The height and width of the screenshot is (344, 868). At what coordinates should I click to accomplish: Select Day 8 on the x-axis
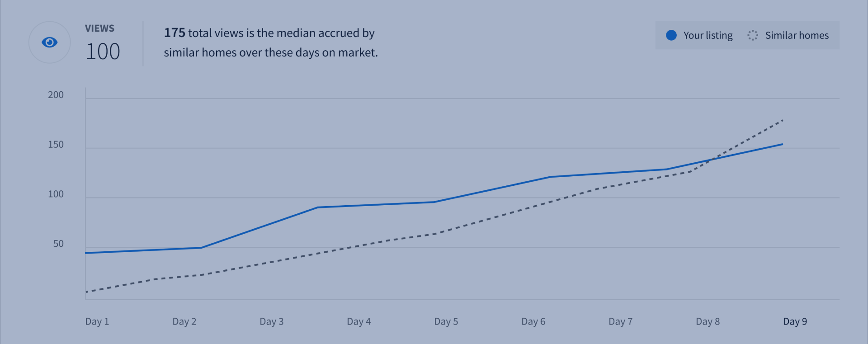click(x=708, y=321)
